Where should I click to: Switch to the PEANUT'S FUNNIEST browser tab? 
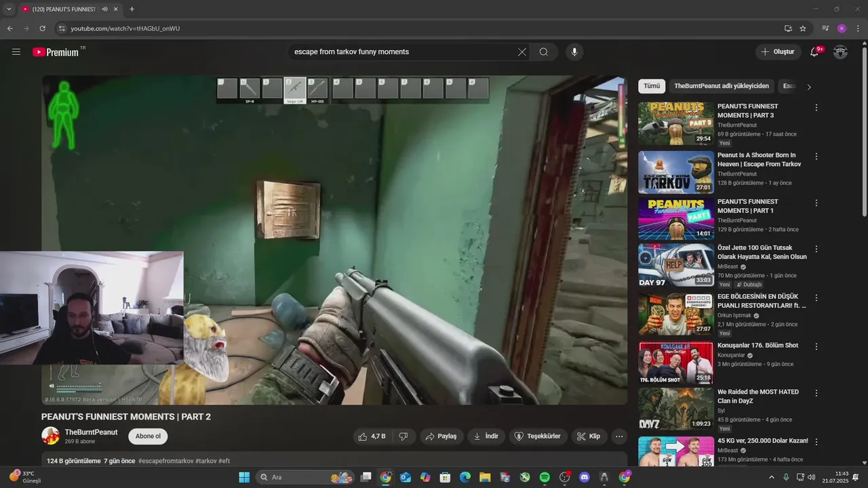(x=64, y=9)
